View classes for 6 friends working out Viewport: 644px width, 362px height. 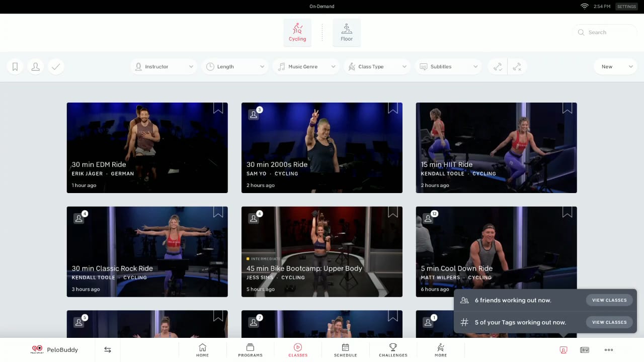tap(609, 300)
